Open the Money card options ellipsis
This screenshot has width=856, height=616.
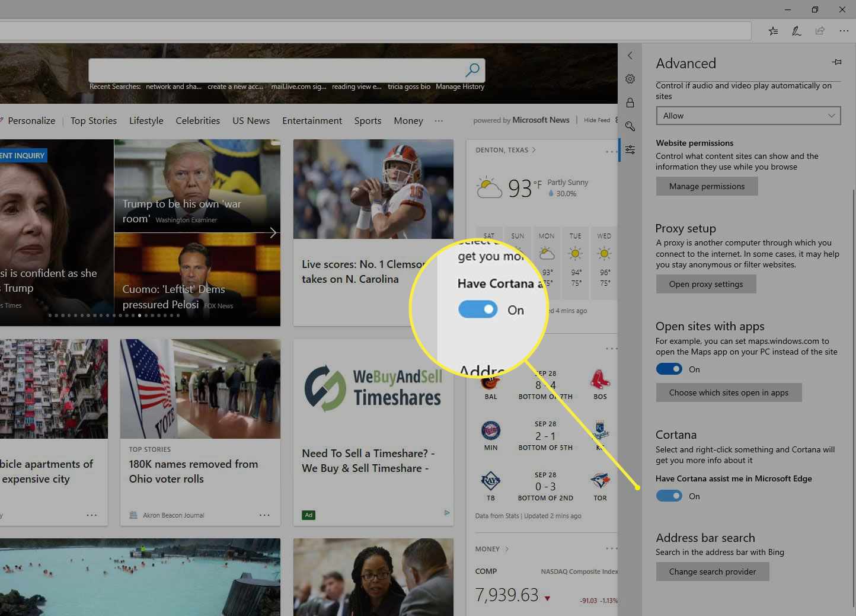click(x=611, y=548)
